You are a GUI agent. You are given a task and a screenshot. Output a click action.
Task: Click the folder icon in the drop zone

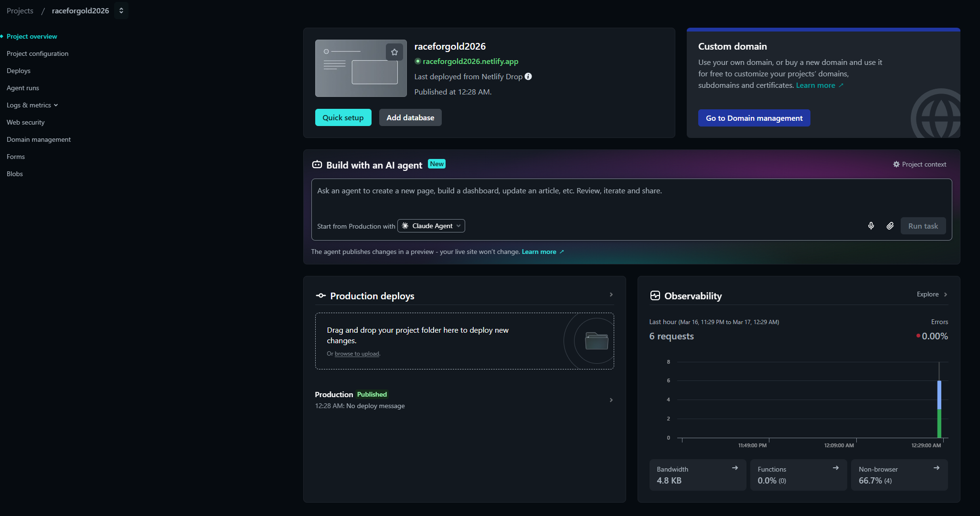(x=597, y=341)
